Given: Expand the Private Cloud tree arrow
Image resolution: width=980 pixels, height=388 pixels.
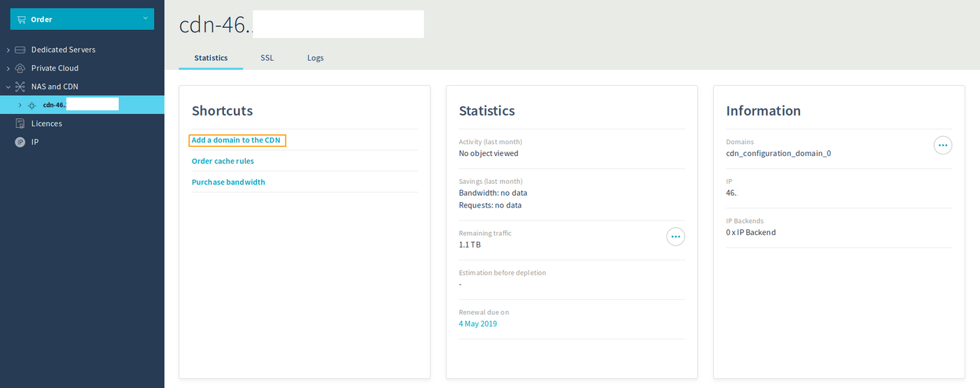Looking at the screenshot, I should tap(8, 69).
